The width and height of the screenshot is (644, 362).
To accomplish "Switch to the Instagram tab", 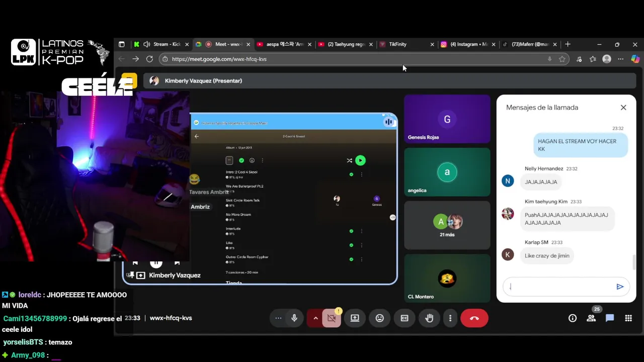I will tap(469, 44).
